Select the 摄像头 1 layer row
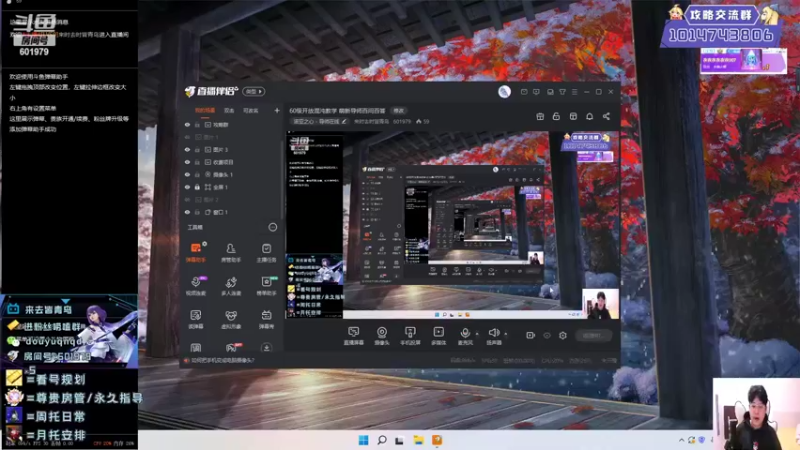 (232, 174)
